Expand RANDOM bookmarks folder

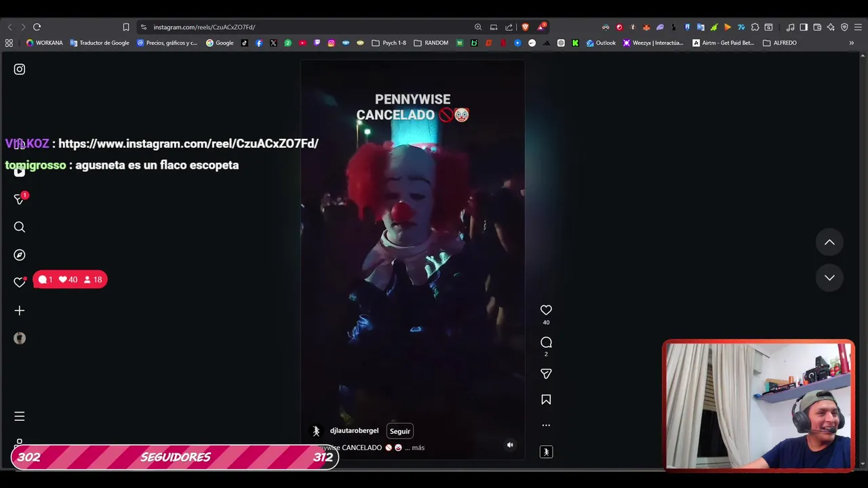(431, 43)
